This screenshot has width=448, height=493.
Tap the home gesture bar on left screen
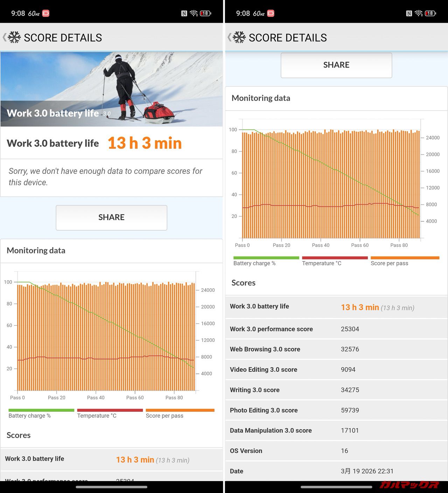click(x=111, y=487)
